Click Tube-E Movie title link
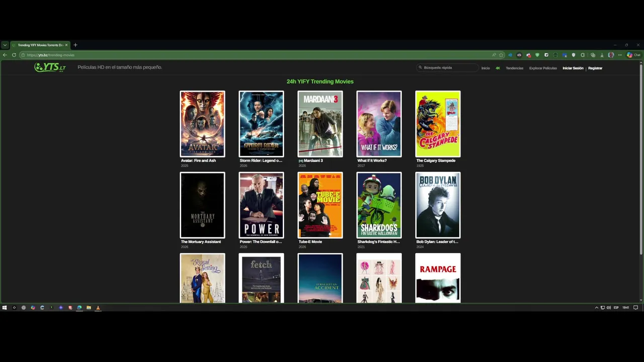Image resolution: width=644 pixels, height=362 pixels. click(310, 242)
